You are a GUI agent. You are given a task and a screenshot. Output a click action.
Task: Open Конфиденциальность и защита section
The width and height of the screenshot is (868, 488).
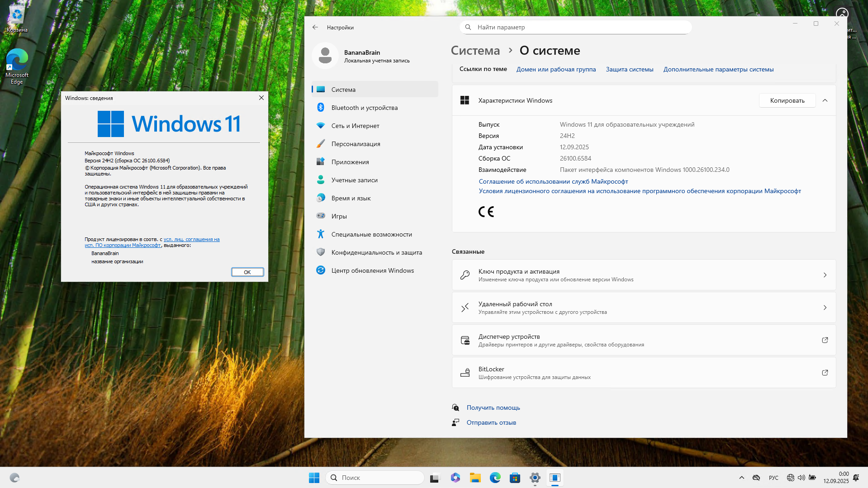pos(375,252)
